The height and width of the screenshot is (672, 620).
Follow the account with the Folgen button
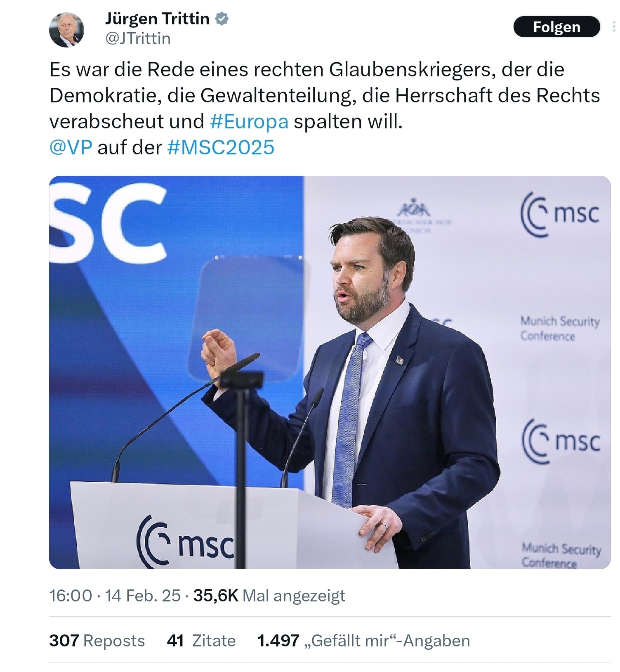pos(556,27)
